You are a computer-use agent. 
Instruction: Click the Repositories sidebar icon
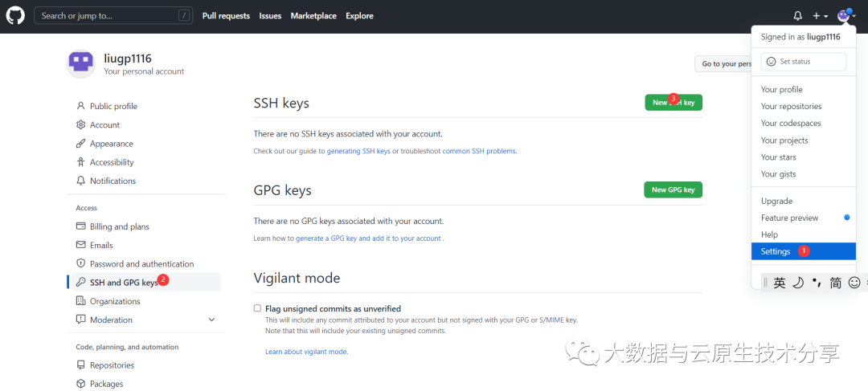tap(81, 365)
